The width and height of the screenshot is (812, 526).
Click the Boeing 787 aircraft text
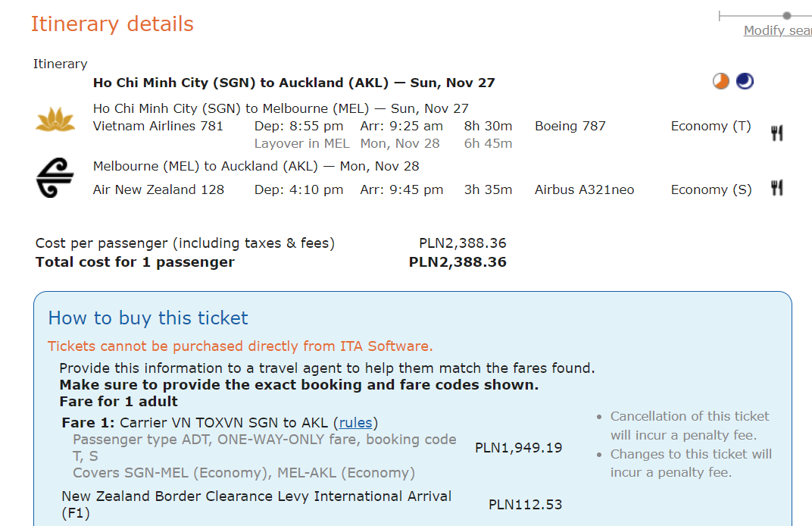[570, 126]
